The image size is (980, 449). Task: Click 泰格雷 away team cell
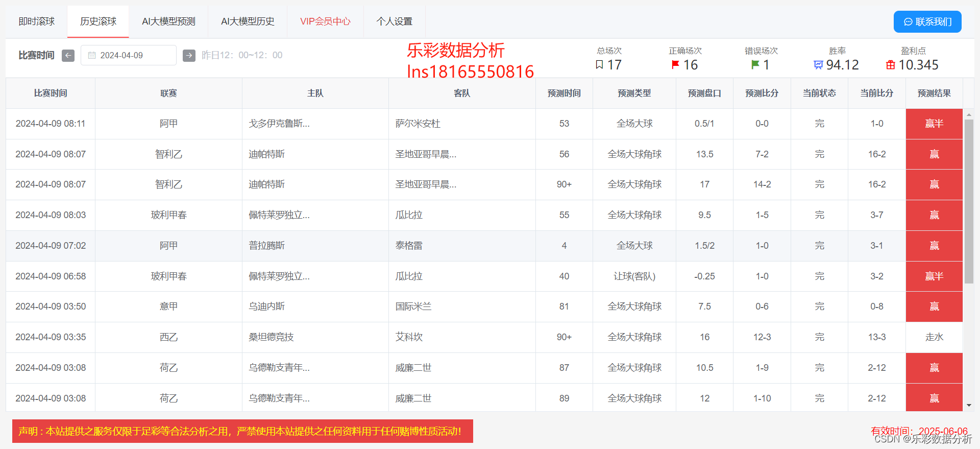click(462, 246)
